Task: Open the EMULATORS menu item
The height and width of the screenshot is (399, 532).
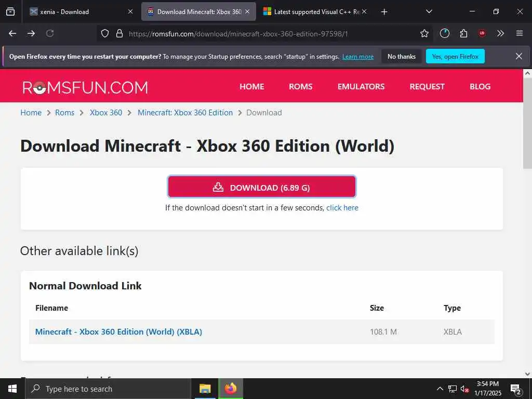Action: (x=361, y=87)
